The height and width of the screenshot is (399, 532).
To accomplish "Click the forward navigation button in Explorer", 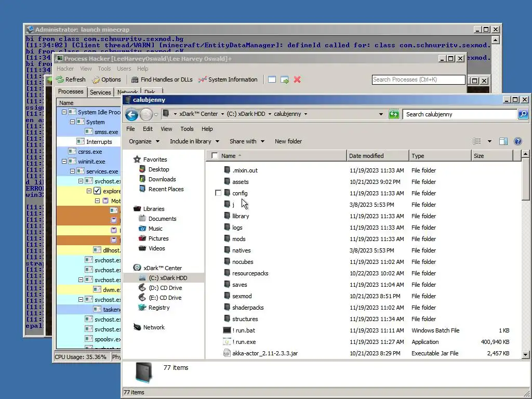I will click(x=146, y=114).
